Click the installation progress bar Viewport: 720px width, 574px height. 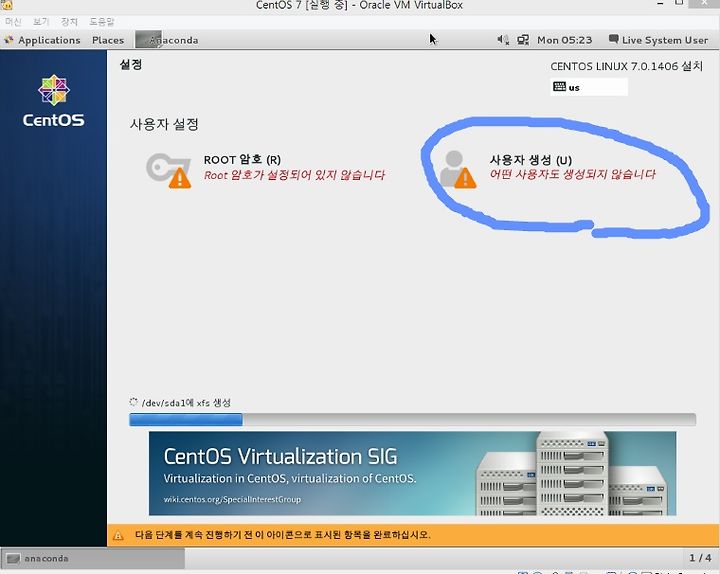point(412,419)
